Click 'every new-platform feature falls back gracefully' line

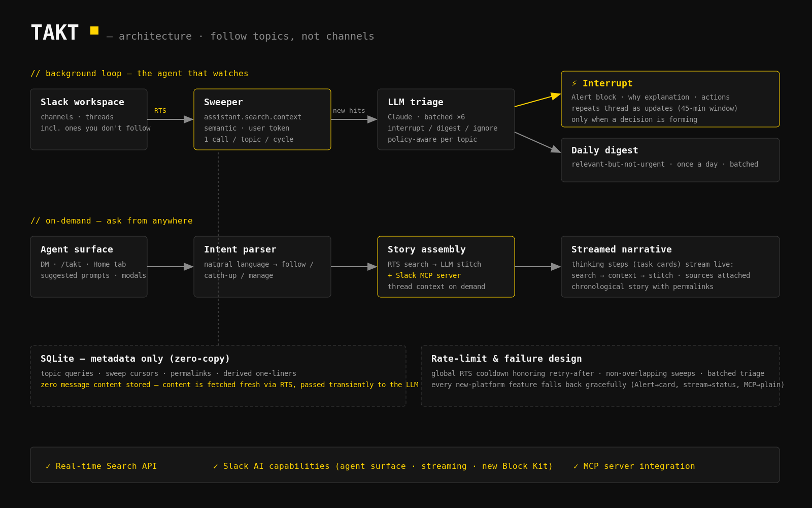[608, 385]
